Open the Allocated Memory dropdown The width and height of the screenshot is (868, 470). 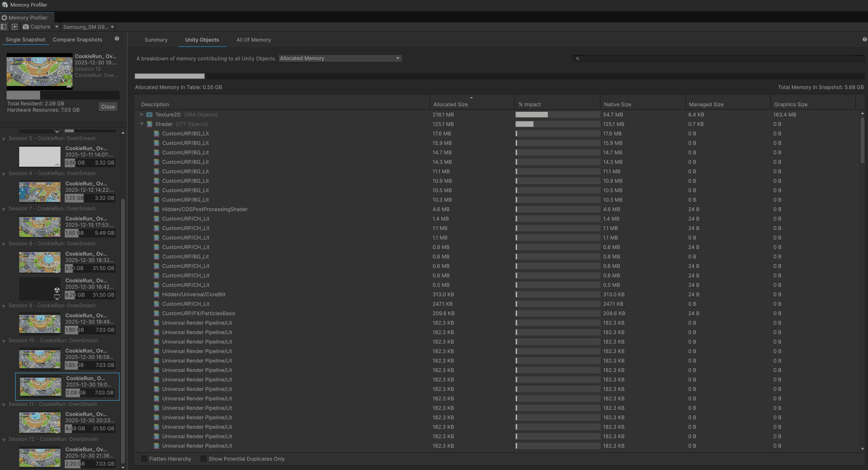tap(340, 58)
